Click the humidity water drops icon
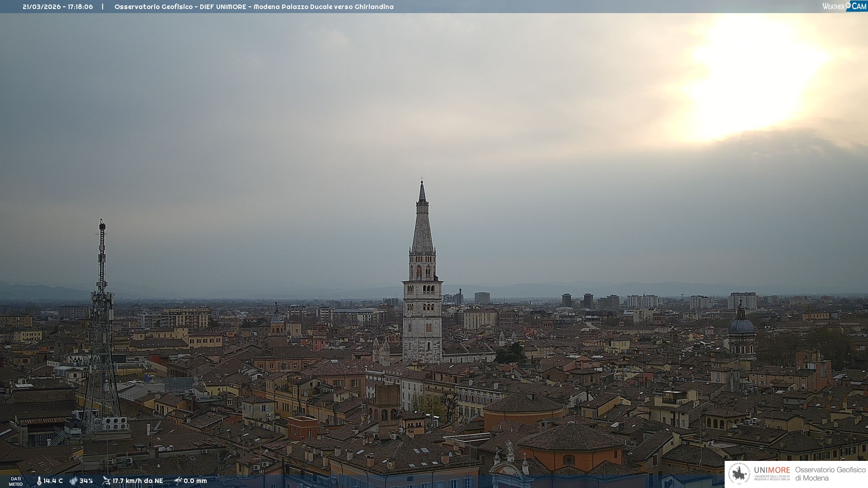The image size is (868, 488). pyautogui.click(x=73, y=481)
